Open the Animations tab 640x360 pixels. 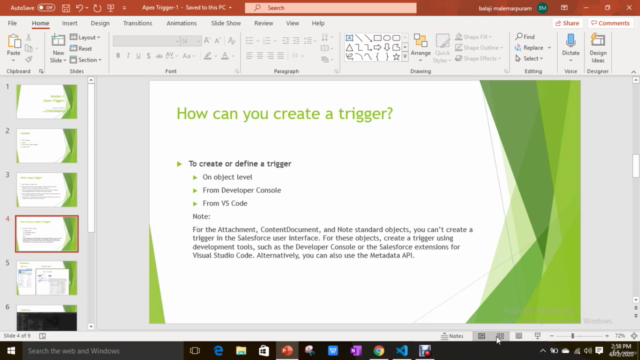181,23
